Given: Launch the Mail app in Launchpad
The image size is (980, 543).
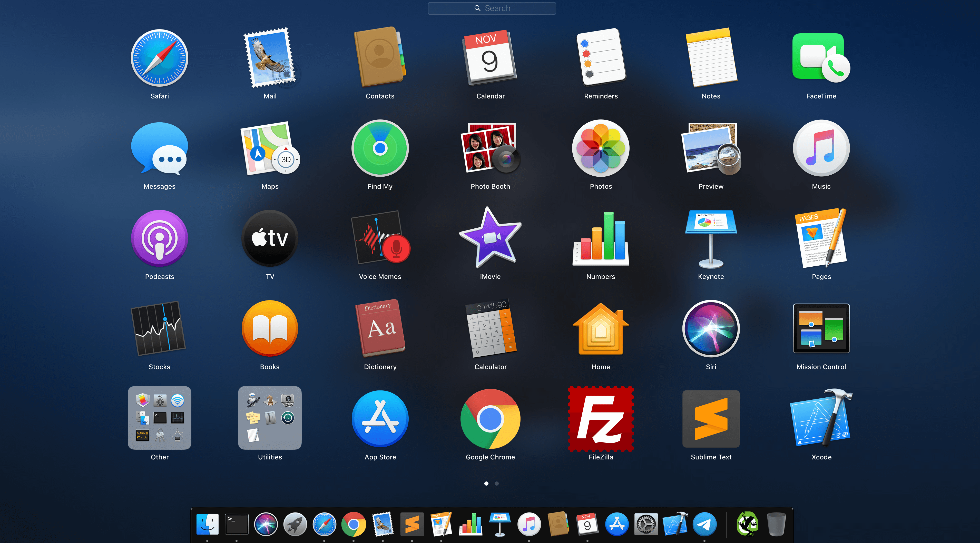Looking at the screenshot, I should [x=270, y=58].
